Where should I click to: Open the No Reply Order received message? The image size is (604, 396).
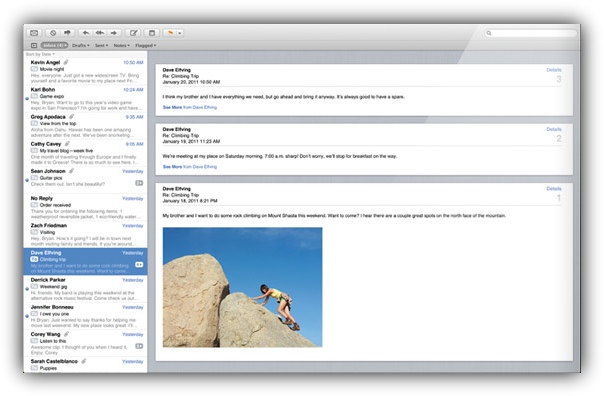click(86, 208)
